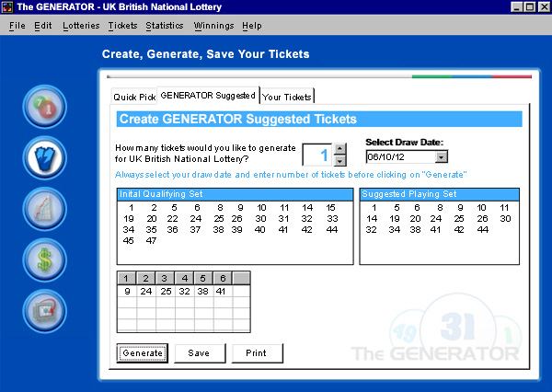The height and width of the screenshot is (392, 552).
Task: Click the Suggested Playing Set header
Action: point(440,194)
